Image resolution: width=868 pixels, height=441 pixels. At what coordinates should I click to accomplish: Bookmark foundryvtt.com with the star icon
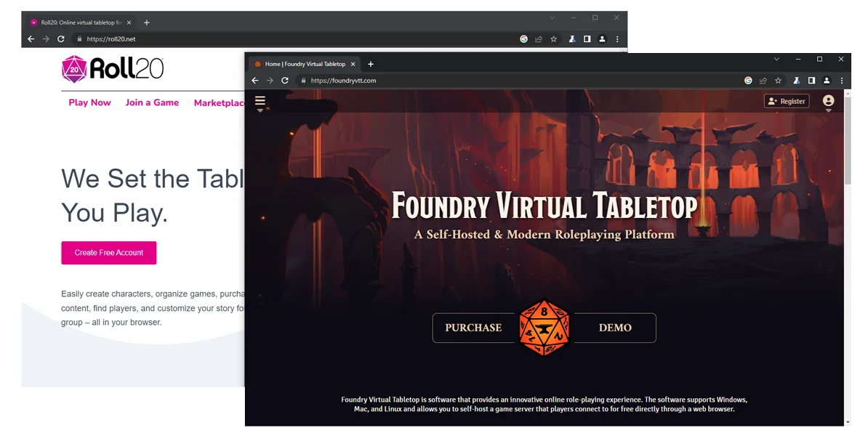(778, 81)
